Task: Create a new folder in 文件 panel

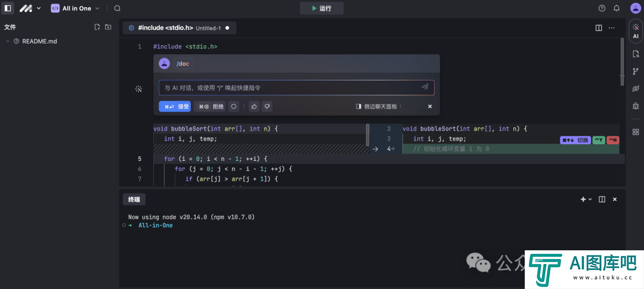Action: tap(108, 27)
